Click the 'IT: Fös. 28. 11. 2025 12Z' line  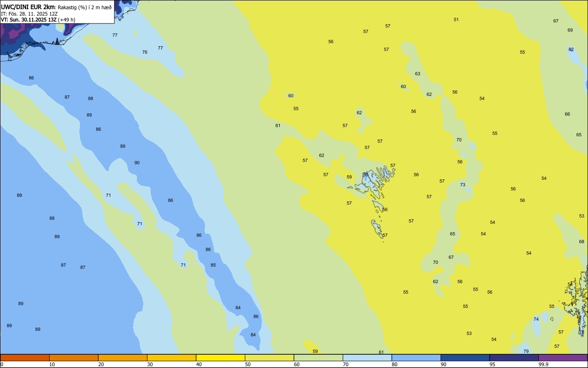tap(29, 14)
